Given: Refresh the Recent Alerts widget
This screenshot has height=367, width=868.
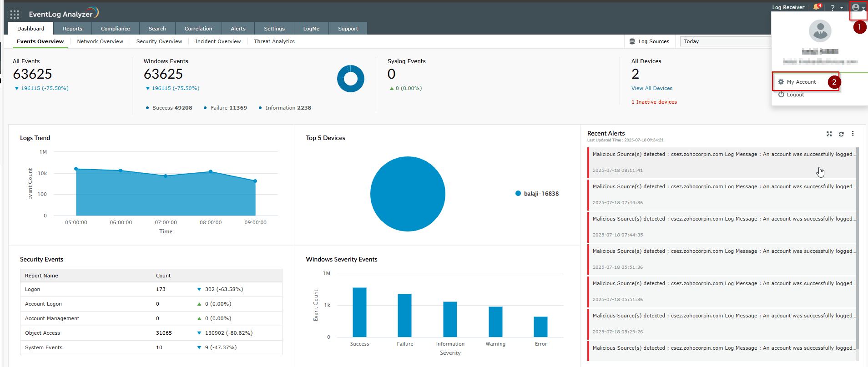Looking at the screenshot, I should pos(841,134).
